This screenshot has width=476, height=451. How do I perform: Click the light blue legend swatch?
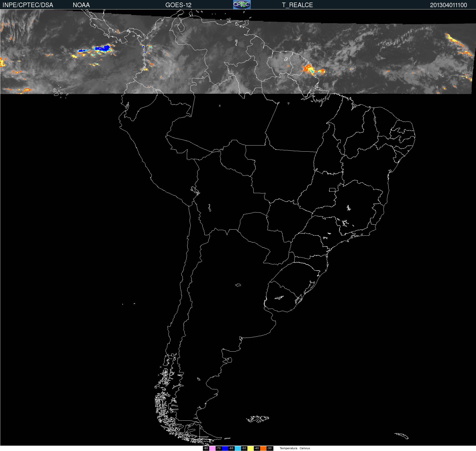click(x=238, y=448)
